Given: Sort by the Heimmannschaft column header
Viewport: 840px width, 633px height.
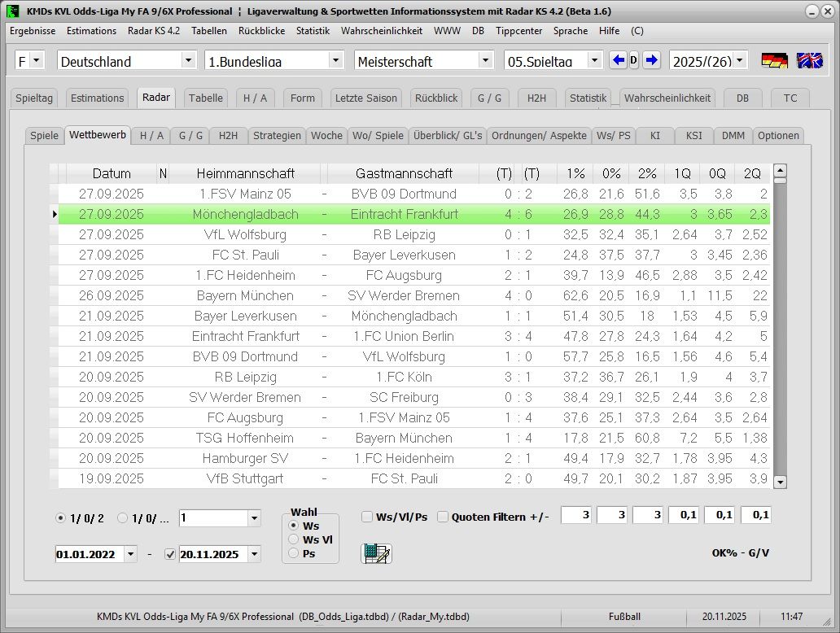Looking at the screenshot, I should [x=245, y=173].
